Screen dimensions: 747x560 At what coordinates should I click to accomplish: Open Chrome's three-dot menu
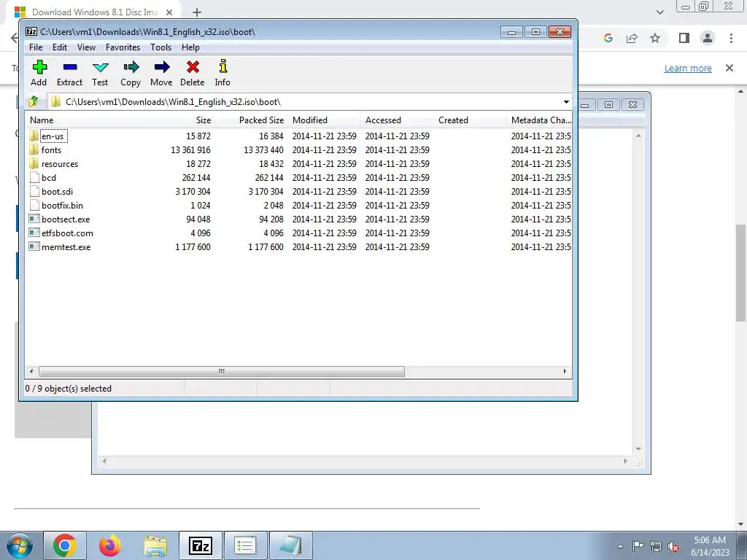pos(731,38)
